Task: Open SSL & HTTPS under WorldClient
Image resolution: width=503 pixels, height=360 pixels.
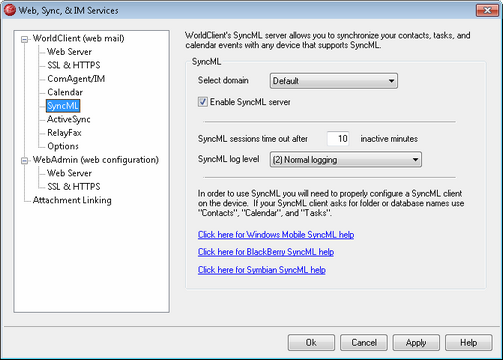Action: point(74,65)
